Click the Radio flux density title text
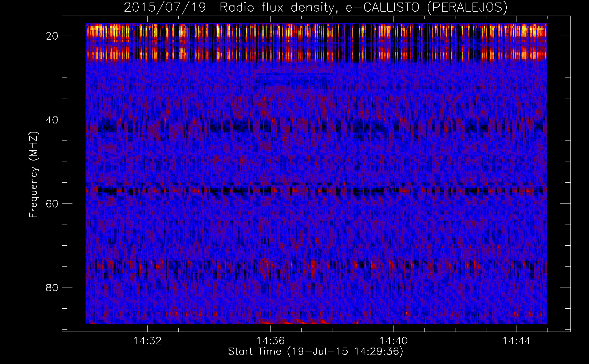This screenshot has width=589, height=364. pos(277,8)
